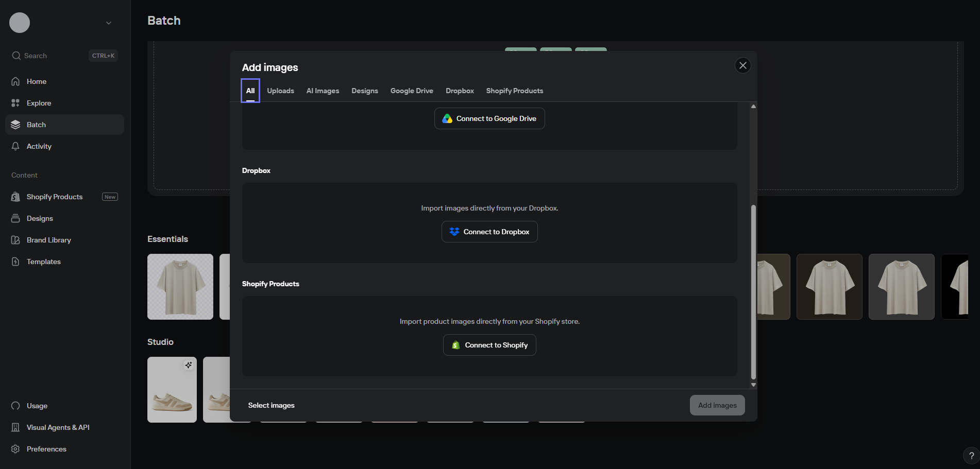Click Connect to Google Drive button
The width and height of the screenshot is (980, 469).
pyautogui.click(x=489, y=118)
